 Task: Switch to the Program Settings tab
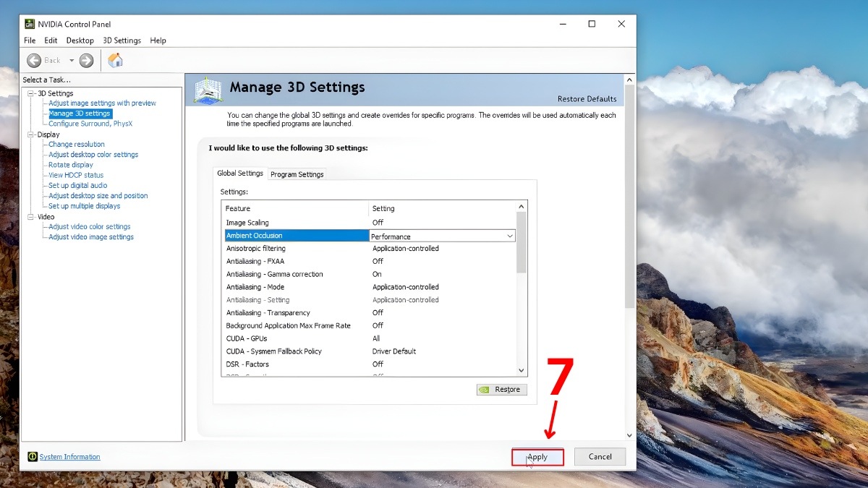coord(297,174)
